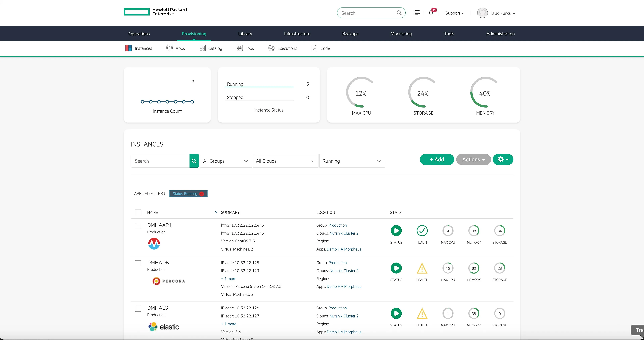The width and height of the screenshot is (644, 340).
Task: Open the Catalog section icon
Action: click(x=202, y=48)
